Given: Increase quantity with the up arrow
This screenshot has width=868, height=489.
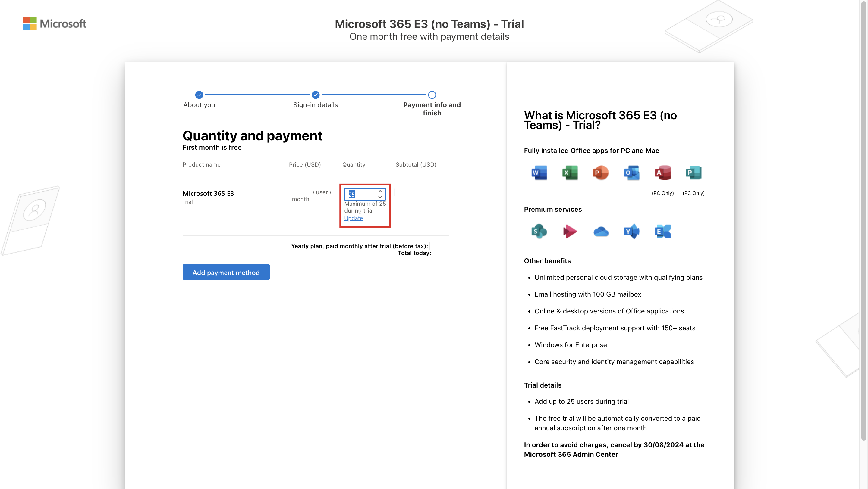Looking at the screenshot, I should click(x=380, y=192).
